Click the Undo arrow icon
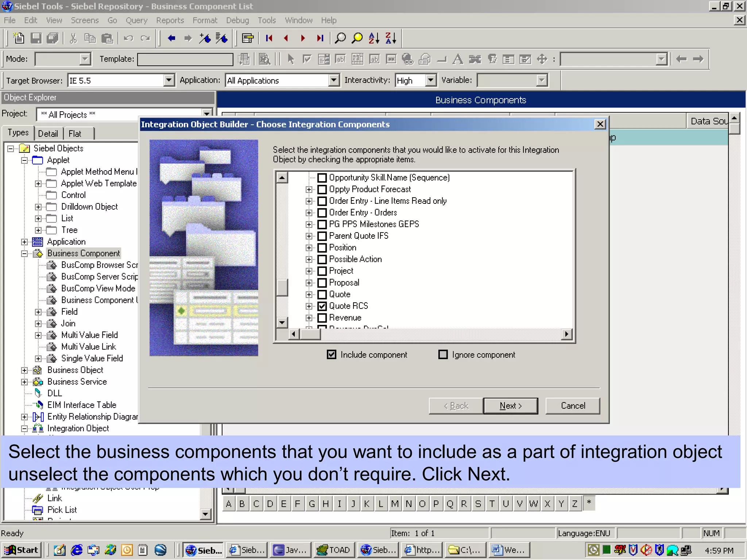The image size is (747, 560). (128, 38)
